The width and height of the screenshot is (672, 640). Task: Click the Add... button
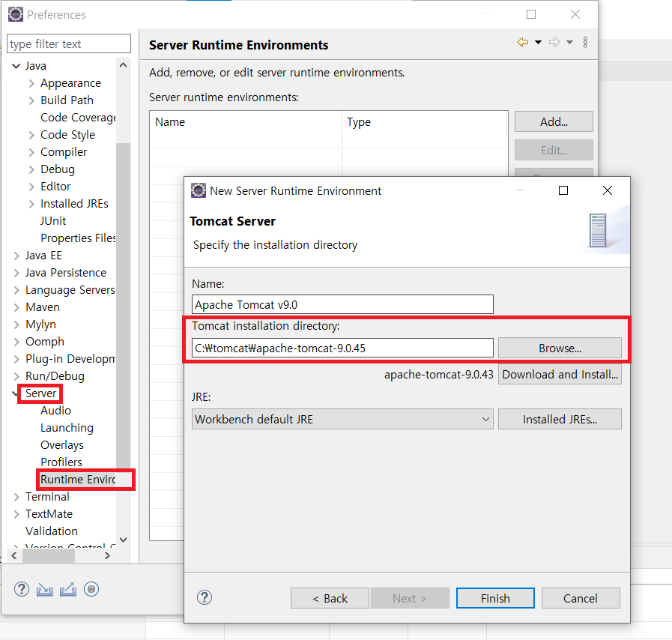[x=554, y=121]
